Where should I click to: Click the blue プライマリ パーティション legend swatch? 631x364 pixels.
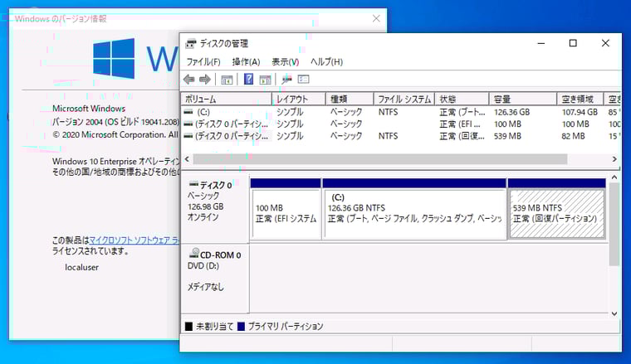(x=241, y=326)
